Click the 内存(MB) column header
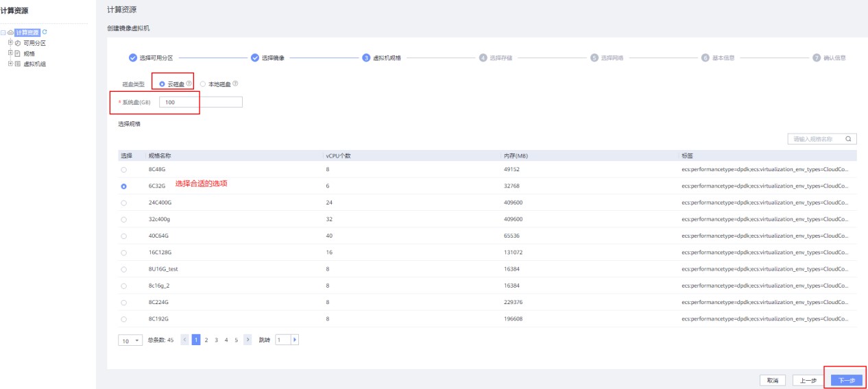 516,156
